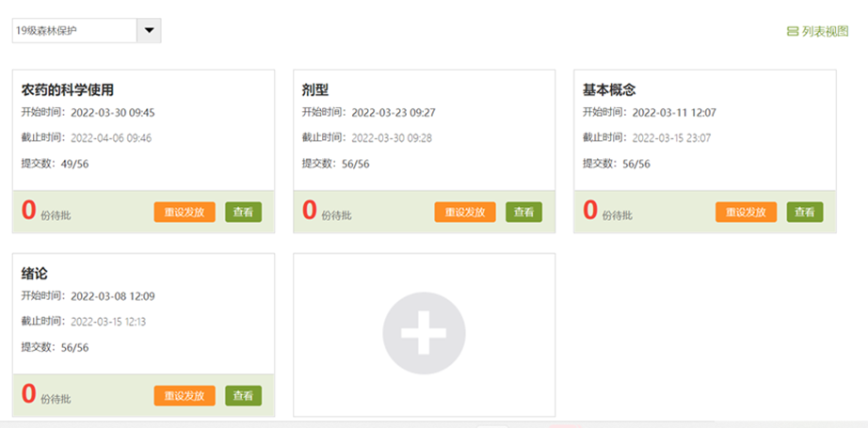Open the 绪论 assignment title
Viewport: 868px width, 428px height.
point(35,274)
